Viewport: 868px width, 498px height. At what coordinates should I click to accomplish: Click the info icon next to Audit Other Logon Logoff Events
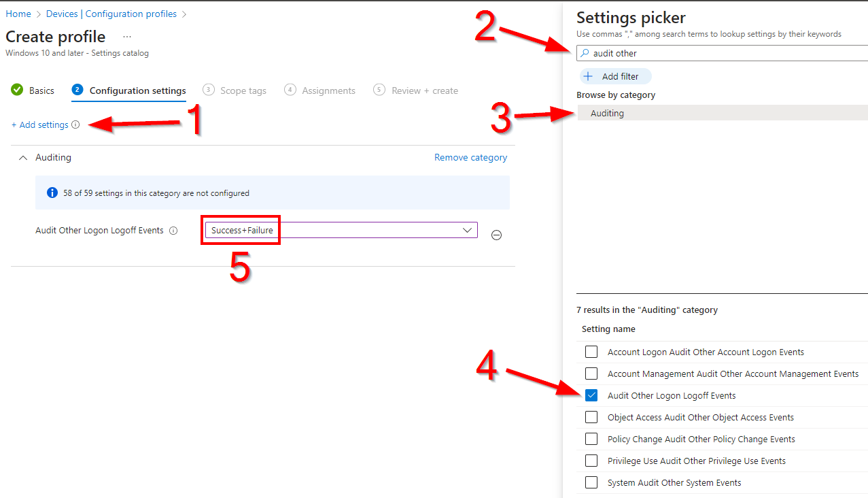pyautogui.click(x=174, y=231)
